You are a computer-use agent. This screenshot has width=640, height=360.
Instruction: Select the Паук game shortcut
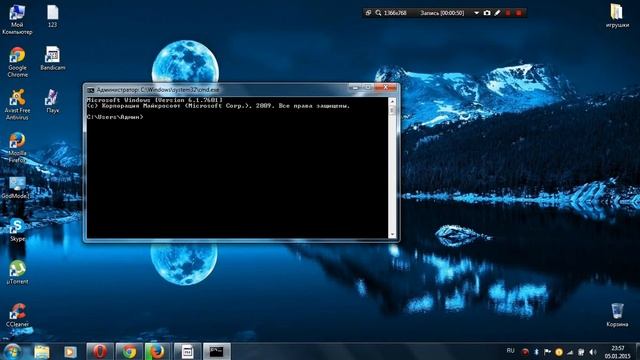pyautogui.click(x=52, y=101)
